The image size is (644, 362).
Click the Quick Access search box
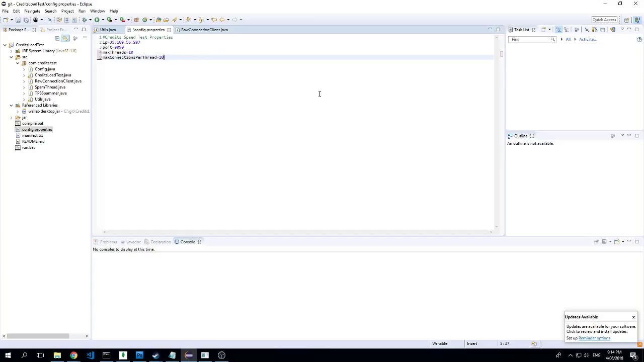tap(604, 20)
